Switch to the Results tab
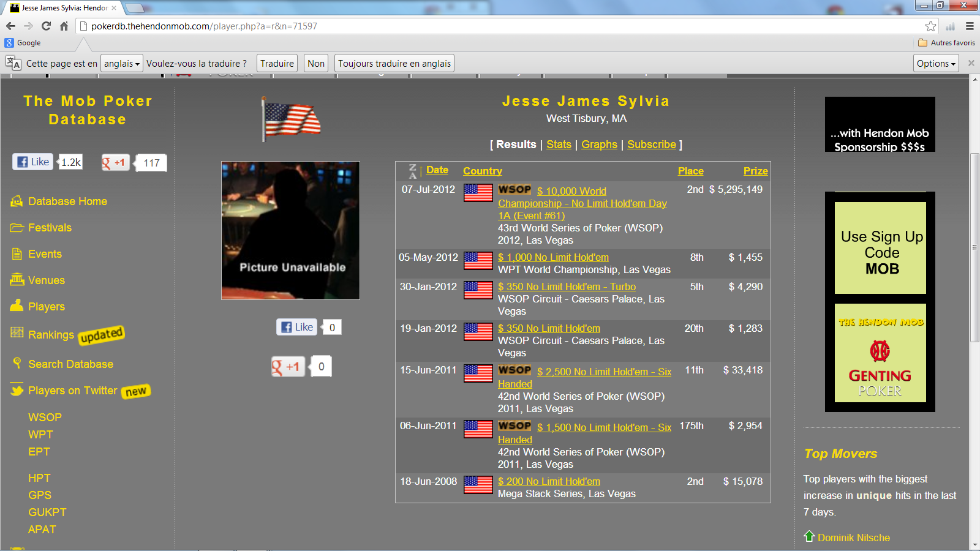Screen dimensions: 980x551 516,144
